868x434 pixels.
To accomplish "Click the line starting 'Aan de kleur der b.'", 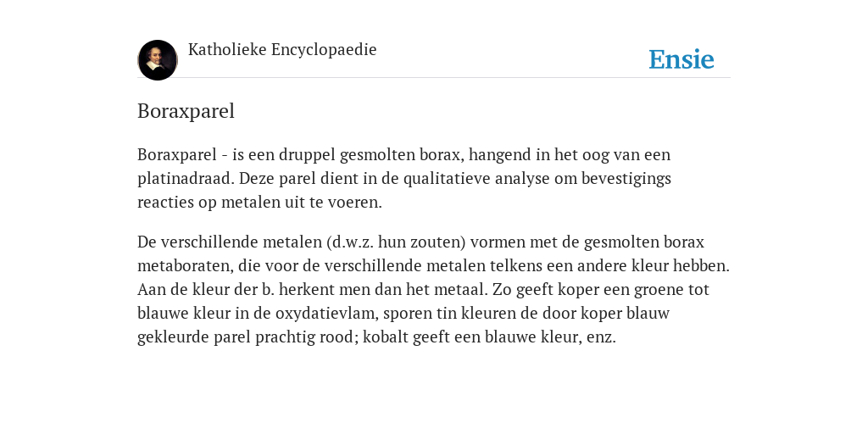I will tap(423, 290).
